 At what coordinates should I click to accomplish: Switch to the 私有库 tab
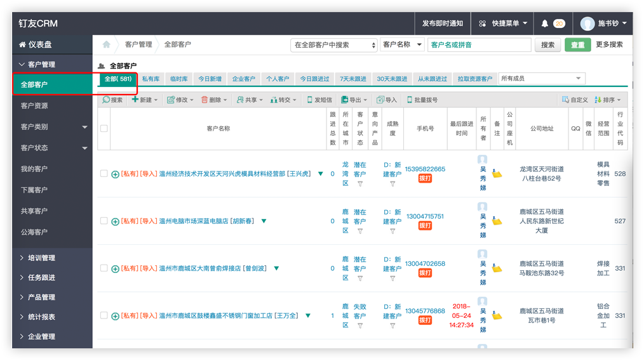151,79
